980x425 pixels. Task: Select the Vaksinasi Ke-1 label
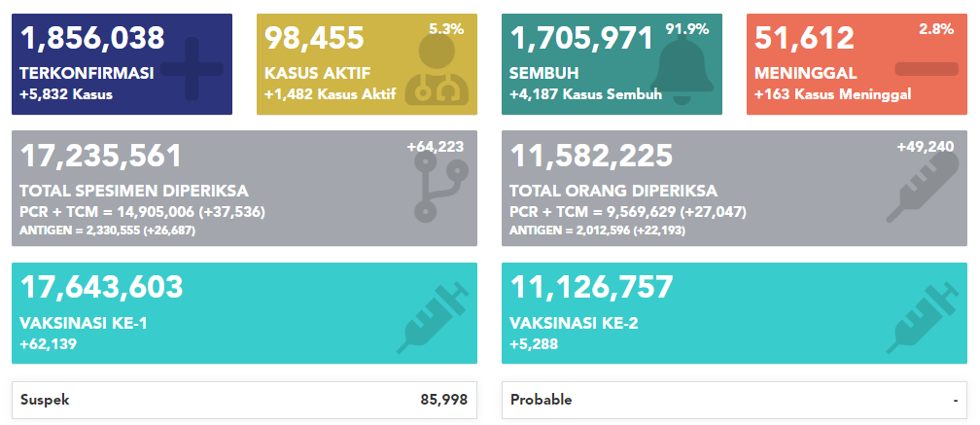click(x=84, y=324)
